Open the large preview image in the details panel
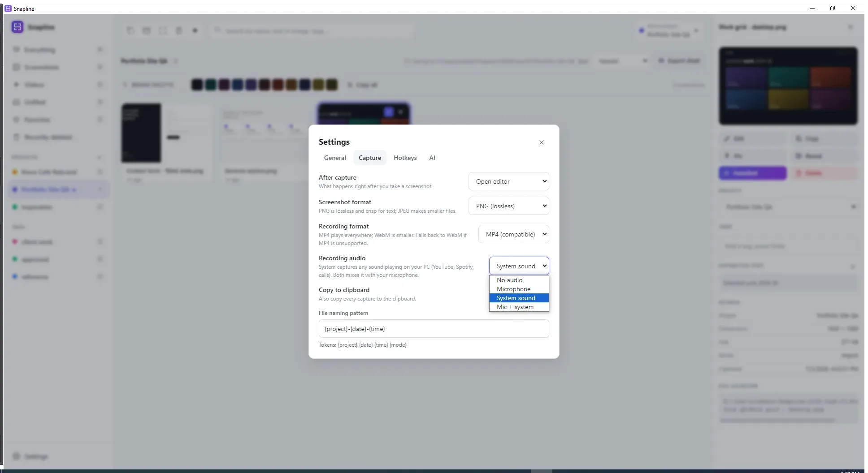868x473 pixels. click(x=788, y=86)
